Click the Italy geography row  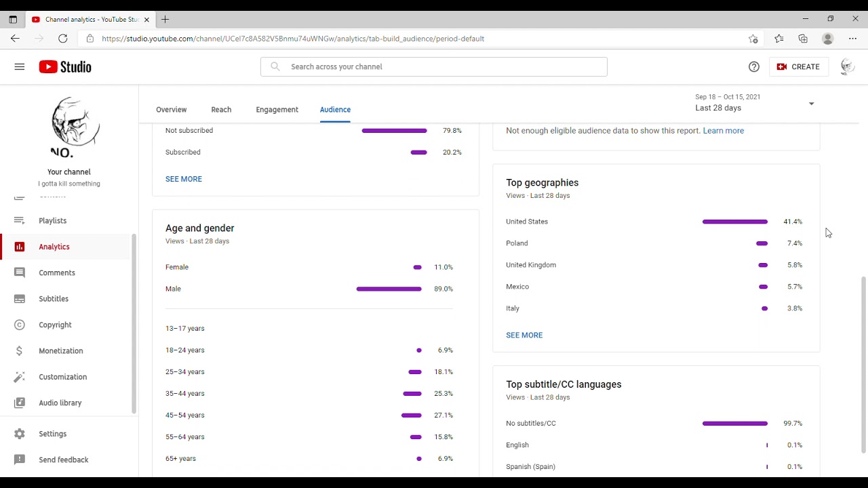[654, 308]
